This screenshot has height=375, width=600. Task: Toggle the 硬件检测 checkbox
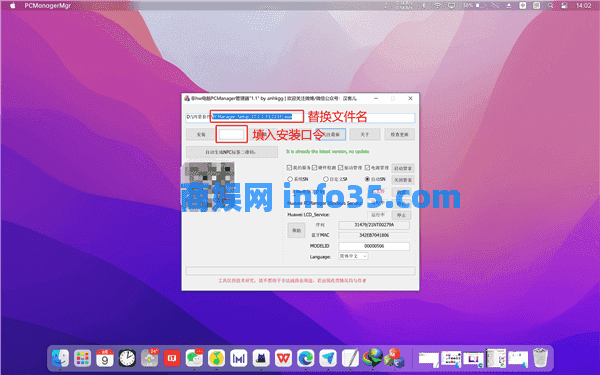click(314, 168)
